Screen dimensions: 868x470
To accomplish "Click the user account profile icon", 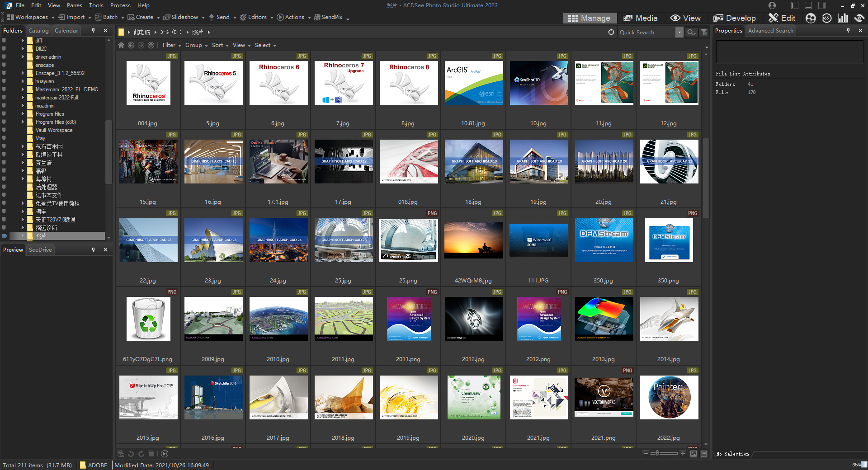I will 772,5.
